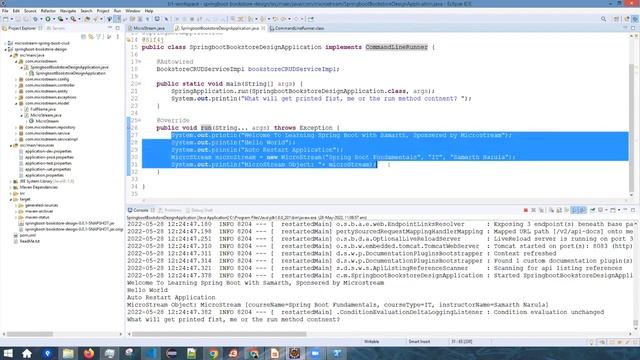This screenshot has height=360, width=640.
Task: Click the CommandLineRunner interface name in code
Action: click(x=396, y=47)
